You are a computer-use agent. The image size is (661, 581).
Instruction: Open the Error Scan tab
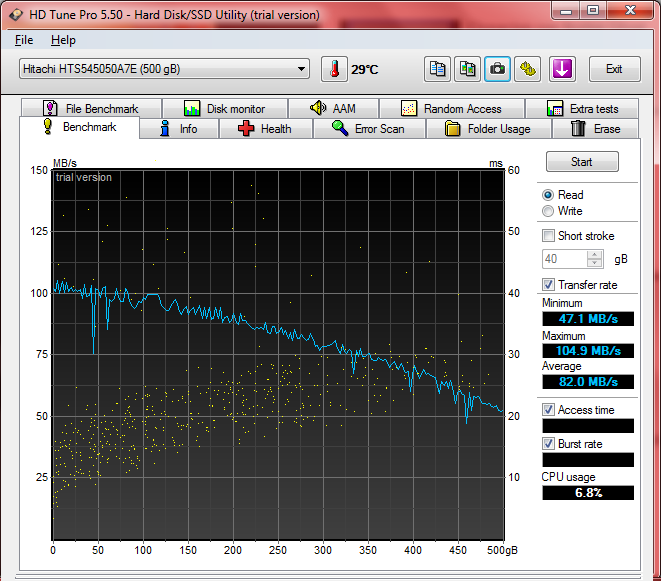(369, 129)
